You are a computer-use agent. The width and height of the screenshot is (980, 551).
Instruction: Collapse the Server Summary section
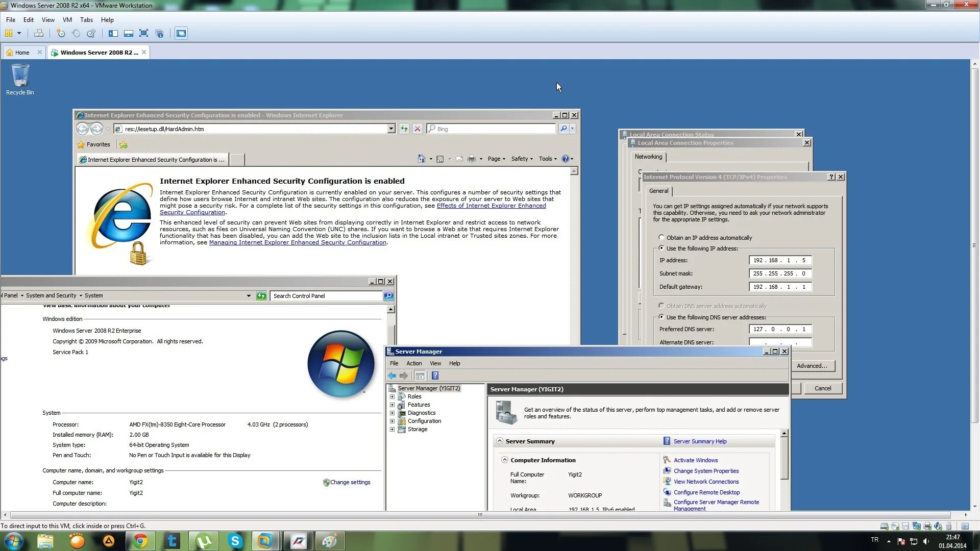click(x=500, y=441)
